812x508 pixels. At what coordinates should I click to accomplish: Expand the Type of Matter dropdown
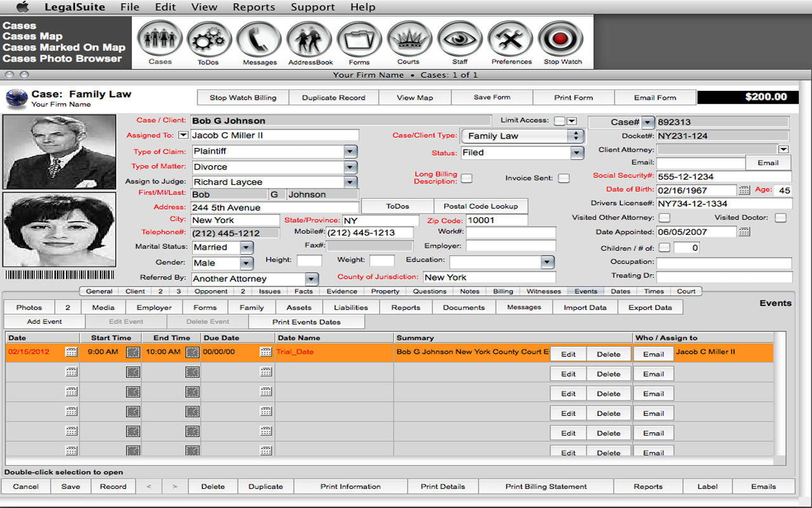(350, 167)
